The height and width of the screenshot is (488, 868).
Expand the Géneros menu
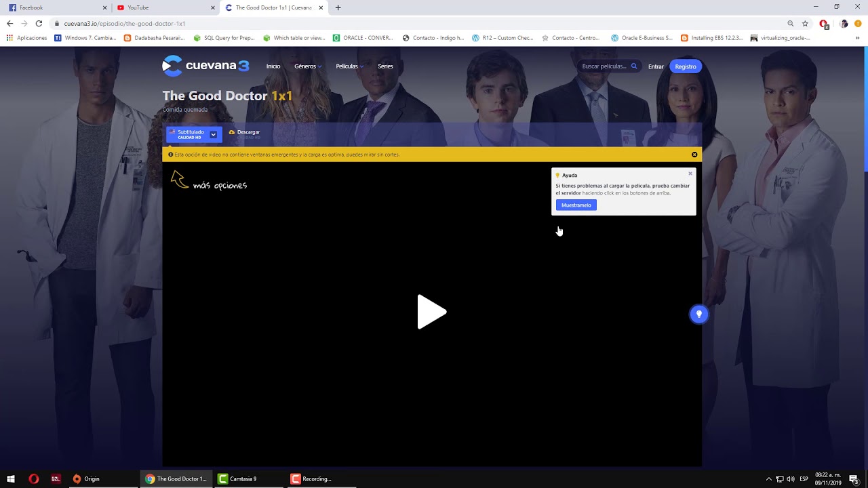[308, 66]
